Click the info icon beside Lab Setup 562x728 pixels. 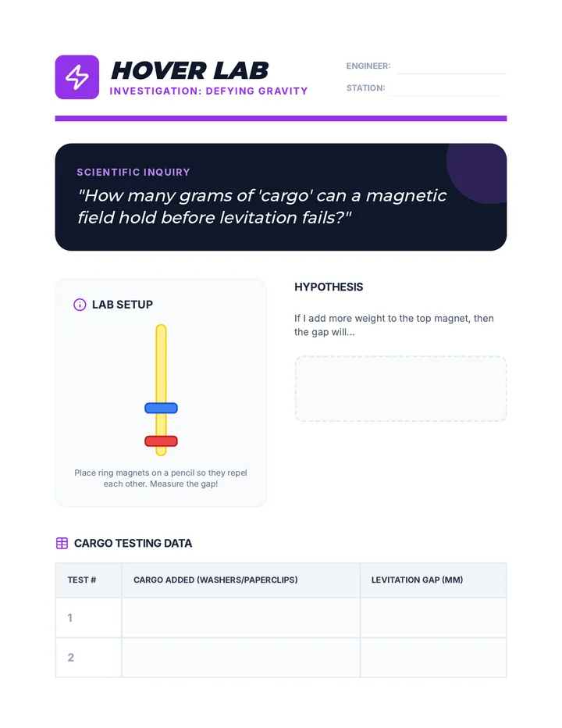pyautogui.click(x=80, y=305)
